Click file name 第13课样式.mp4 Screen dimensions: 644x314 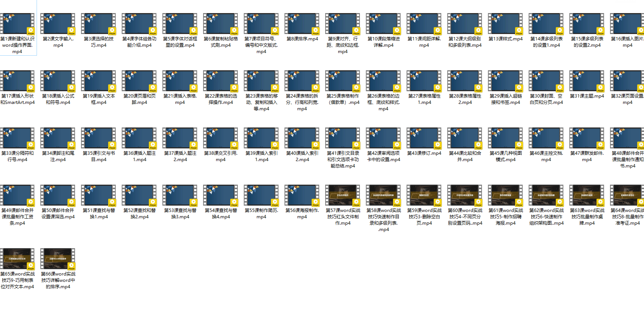pos(505,39)
